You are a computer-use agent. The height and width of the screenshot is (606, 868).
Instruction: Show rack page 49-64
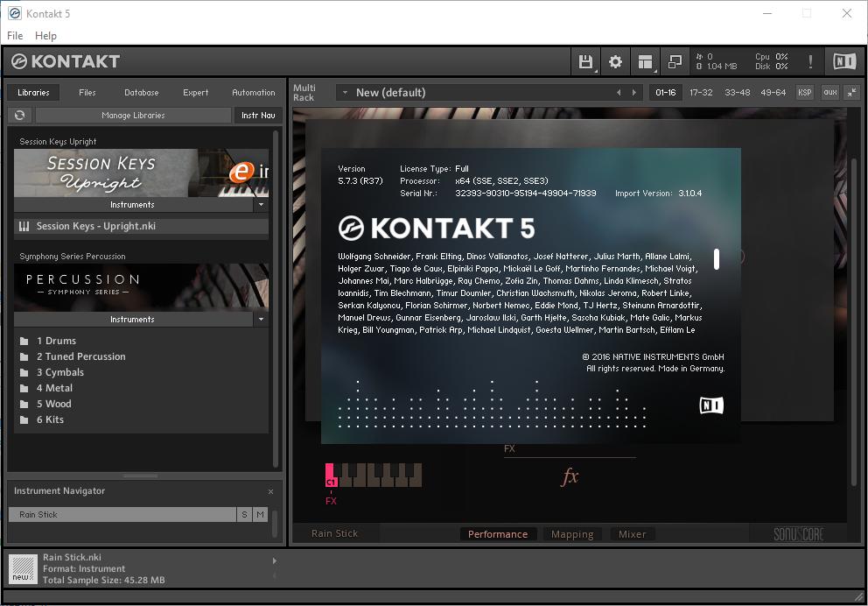click(x=773, y=93)
